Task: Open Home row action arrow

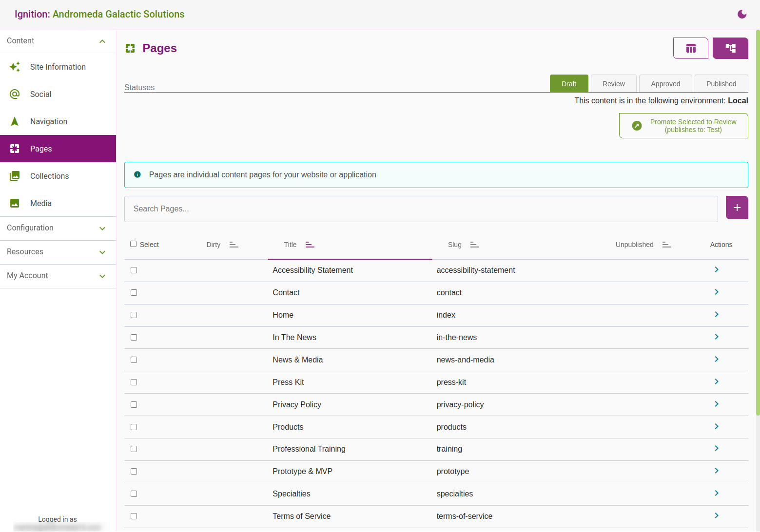Action: click(x=717, y=314)
